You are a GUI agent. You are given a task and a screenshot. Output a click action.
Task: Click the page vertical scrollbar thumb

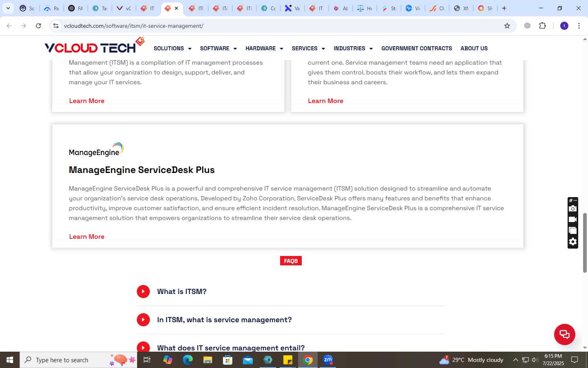pyautogui.click(x=585, y=243)
